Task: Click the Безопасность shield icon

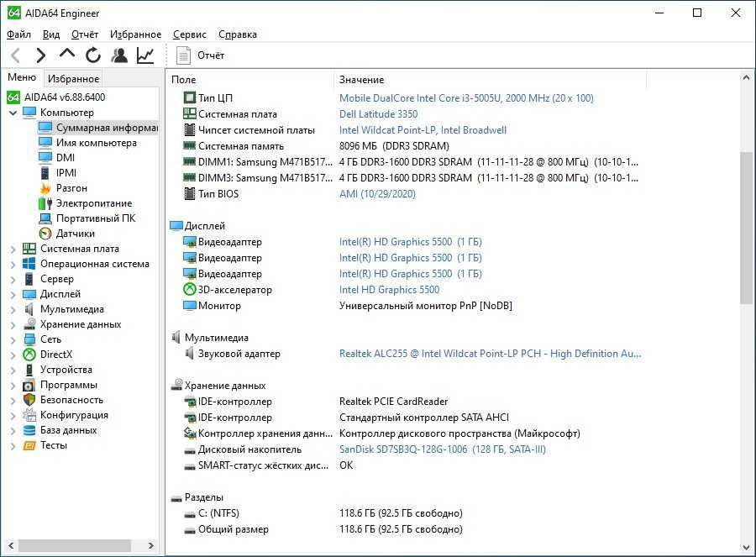Action: (29, 400)
